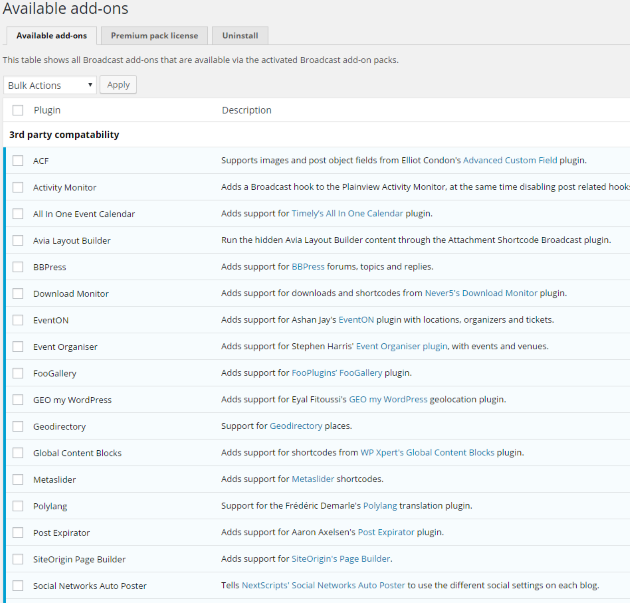Viewport: 630px width, 603px height.
Task: Check the Avia Layout Builder row
Action: pos(18,240)
